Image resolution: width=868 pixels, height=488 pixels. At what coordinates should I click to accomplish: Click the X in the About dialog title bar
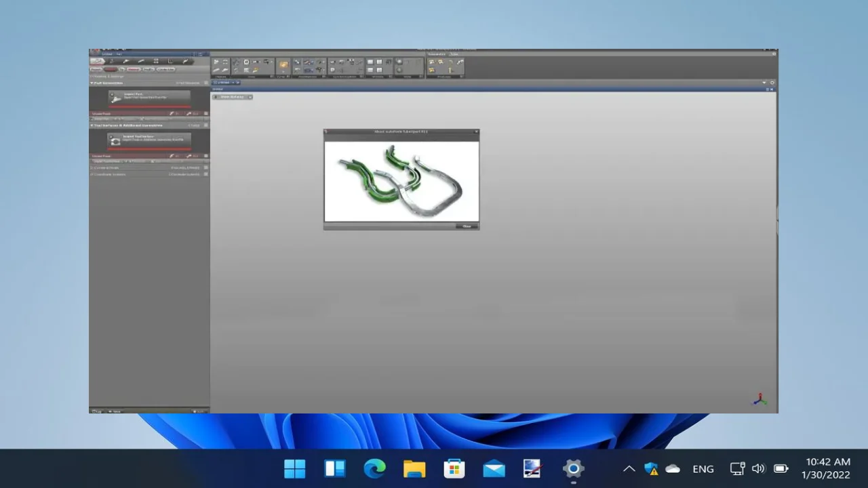click(x=476, y=131)
